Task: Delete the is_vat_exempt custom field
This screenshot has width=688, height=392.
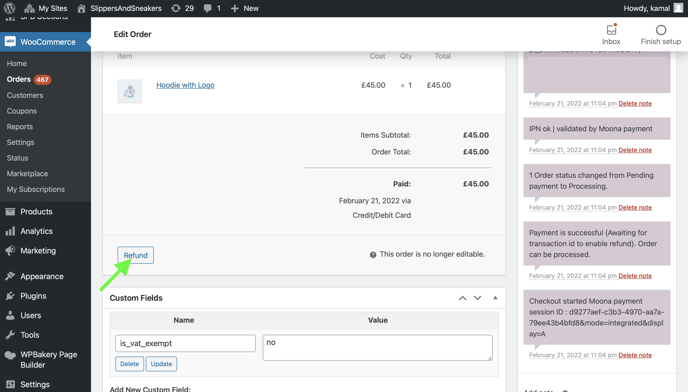Action: click(129, 364)
